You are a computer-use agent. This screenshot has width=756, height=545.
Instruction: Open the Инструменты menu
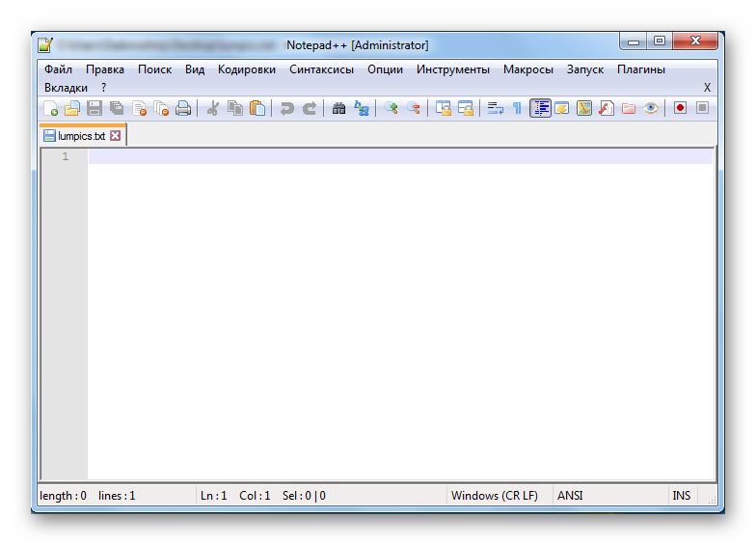pos(453,69)
